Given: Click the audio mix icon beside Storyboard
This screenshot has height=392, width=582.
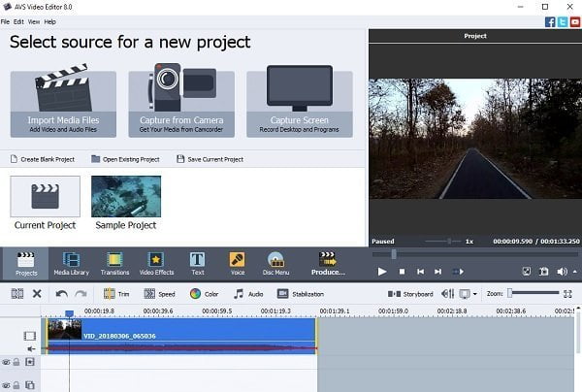Looking at the screenshot, I should click(447, 294).
